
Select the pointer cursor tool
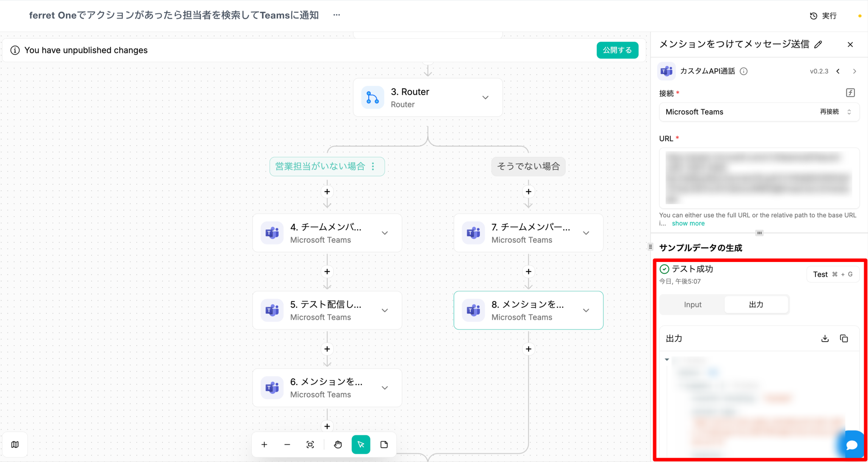click(361, 445)
